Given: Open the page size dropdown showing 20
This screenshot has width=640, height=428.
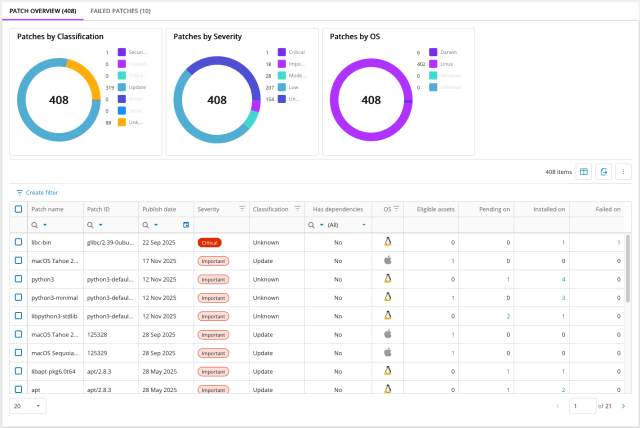Looking at the screenshot, I should [x=27, y=406].
